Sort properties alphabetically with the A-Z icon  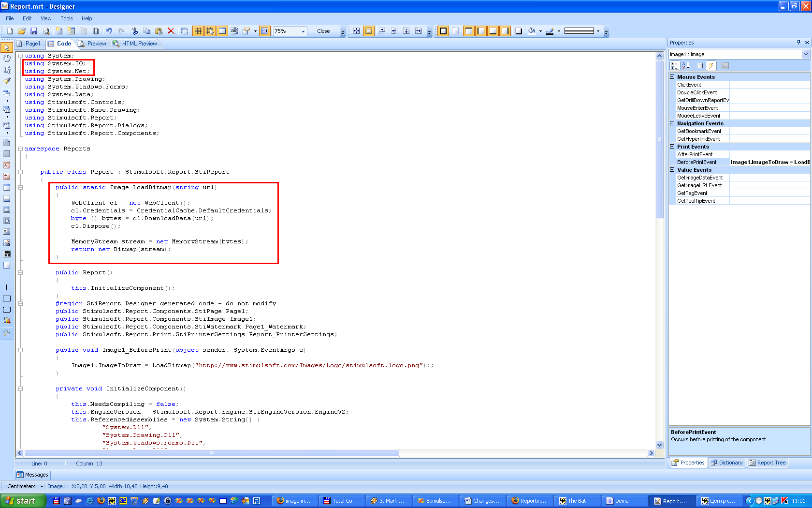pos(686,66)
